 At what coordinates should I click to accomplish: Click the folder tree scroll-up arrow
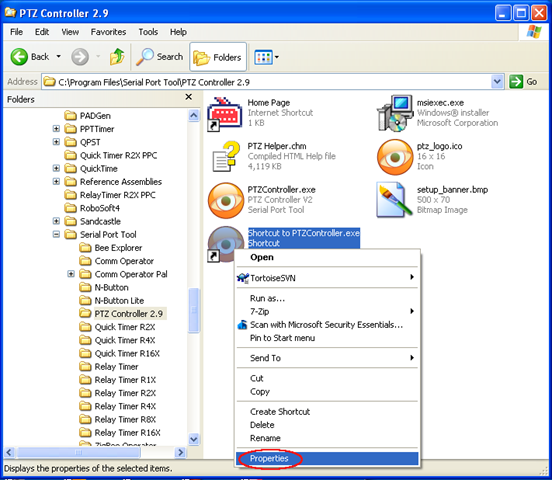(x=194, y=116)
